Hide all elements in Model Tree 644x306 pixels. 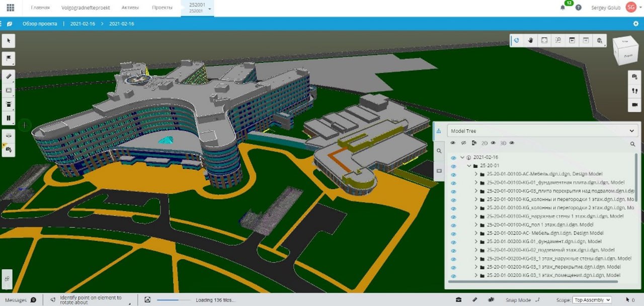(x=463, y=143)
